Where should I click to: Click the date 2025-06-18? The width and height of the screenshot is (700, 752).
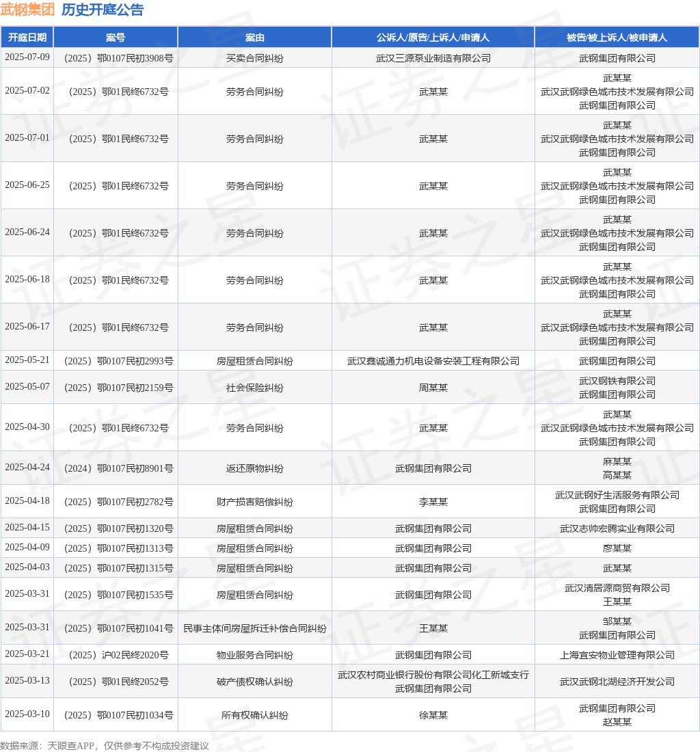coord(27,279)
